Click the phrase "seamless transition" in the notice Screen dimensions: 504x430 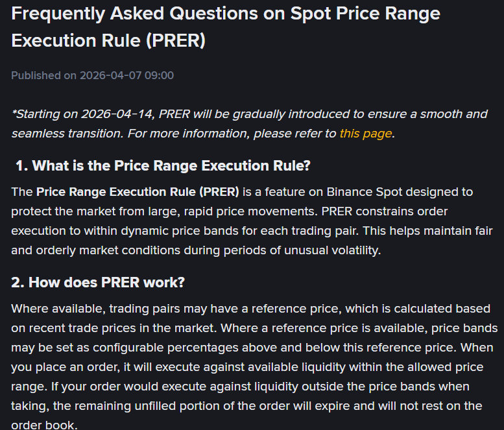[66, 134]
